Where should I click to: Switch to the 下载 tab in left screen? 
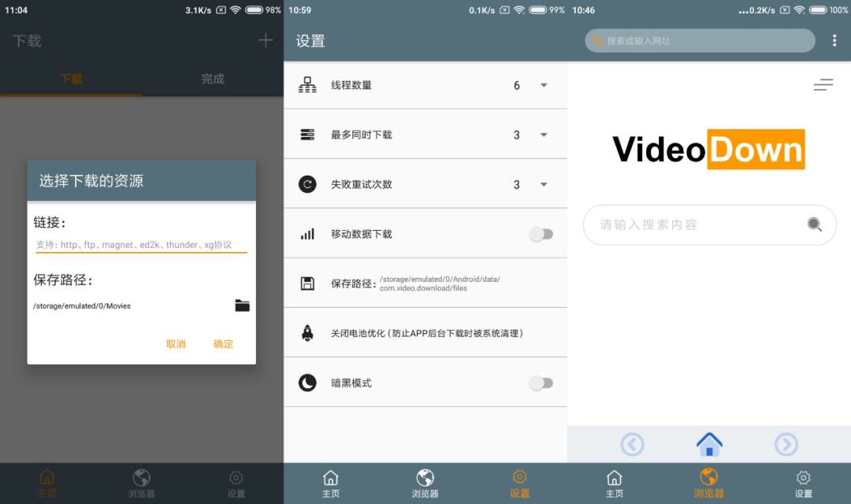71,80
